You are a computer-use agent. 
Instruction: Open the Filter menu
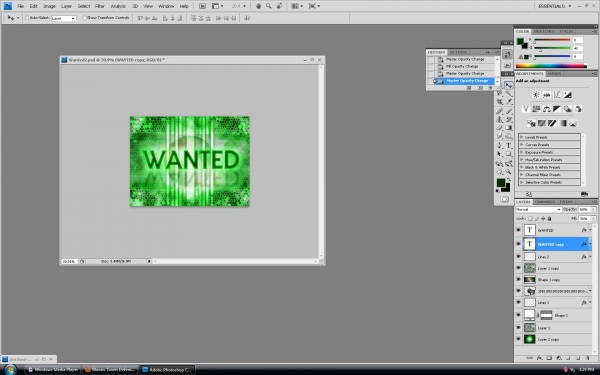click(99, 6)
